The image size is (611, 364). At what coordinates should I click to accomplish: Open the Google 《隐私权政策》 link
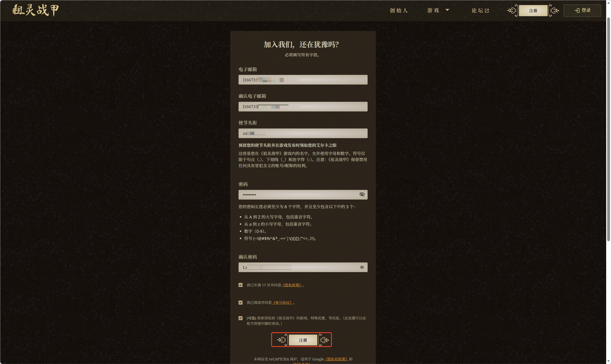(336, 359)
